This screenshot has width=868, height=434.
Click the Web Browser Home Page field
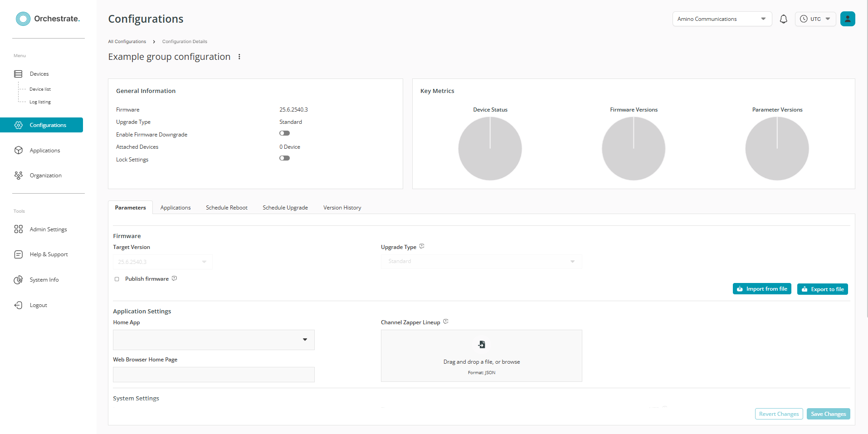[x=214, y=375]
